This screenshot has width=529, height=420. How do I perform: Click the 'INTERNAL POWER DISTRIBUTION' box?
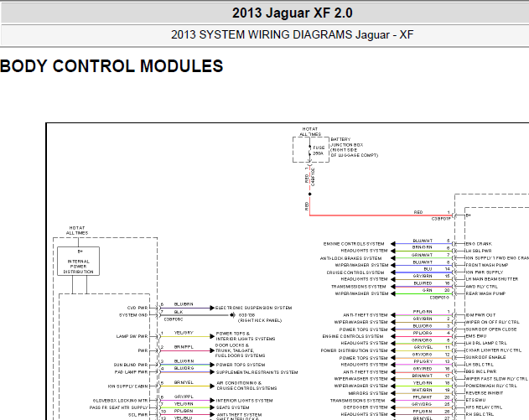pos(78,261)
